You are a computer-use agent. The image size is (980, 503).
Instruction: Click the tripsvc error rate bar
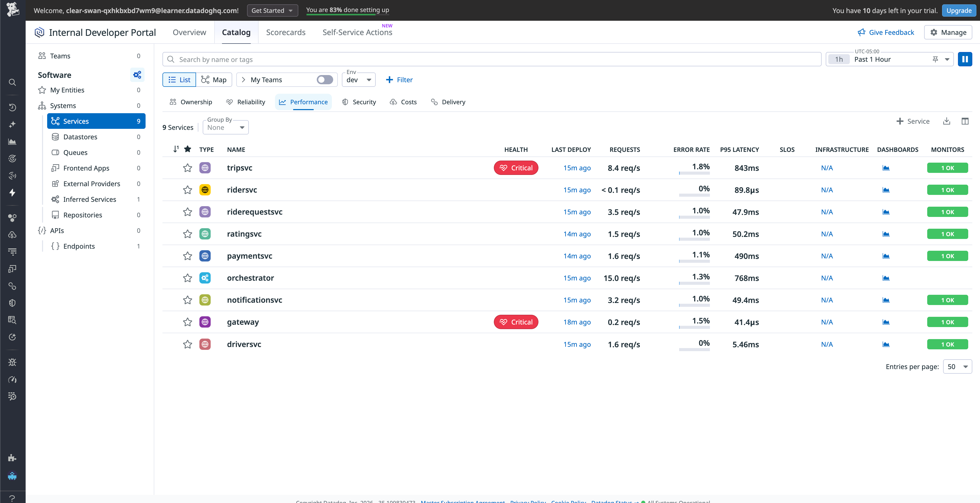click(x=694, y=173)
